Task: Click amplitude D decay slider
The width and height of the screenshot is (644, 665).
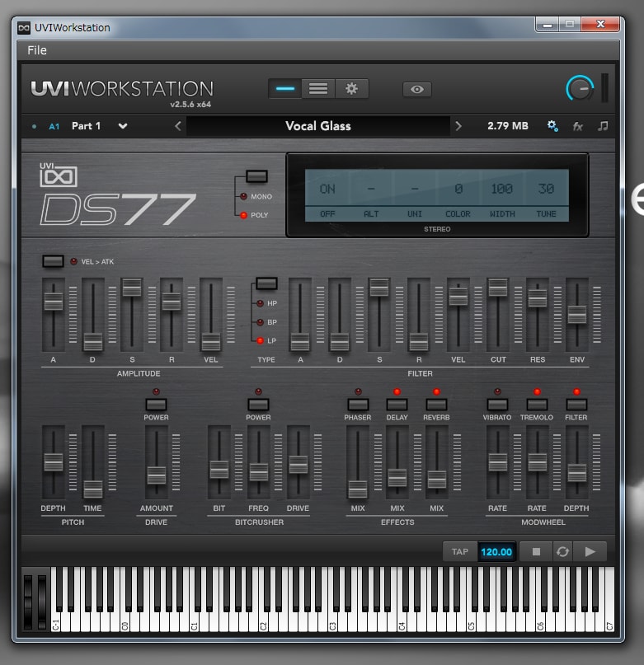Action: coord(92,342)
